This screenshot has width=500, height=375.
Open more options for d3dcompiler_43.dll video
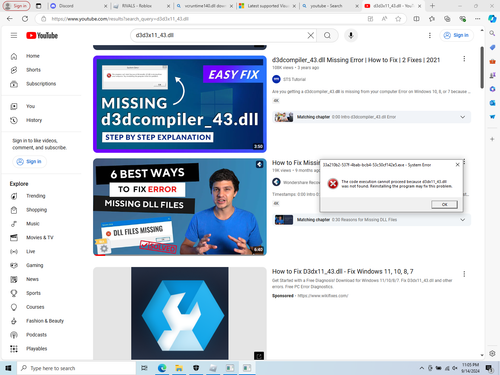tap(464, 59)
